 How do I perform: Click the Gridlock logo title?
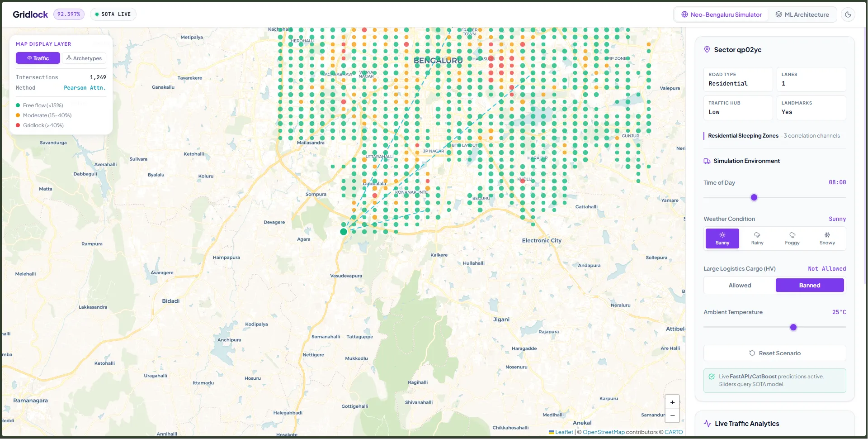point(30,14)
